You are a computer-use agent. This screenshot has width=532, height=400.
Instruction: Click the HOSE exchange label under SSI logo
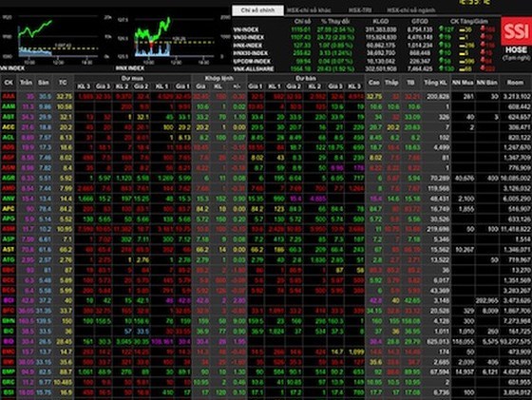click(516, 50)
